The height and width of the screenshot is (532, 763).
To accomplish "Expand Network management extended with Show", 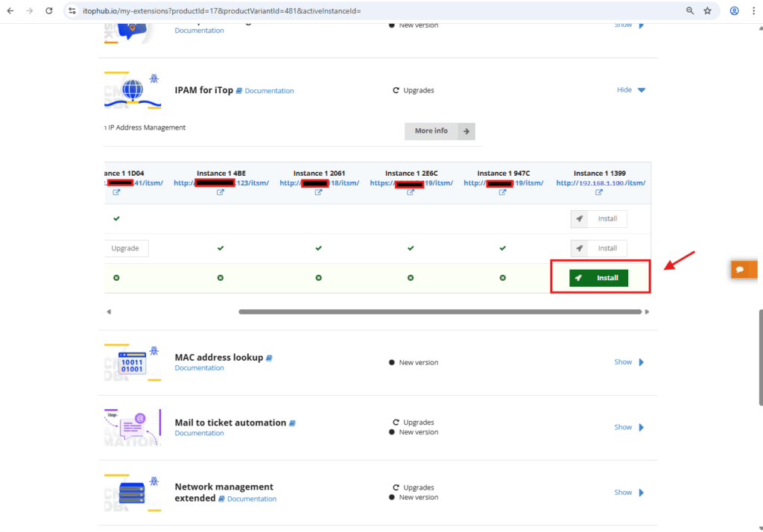I will [629, 493].
